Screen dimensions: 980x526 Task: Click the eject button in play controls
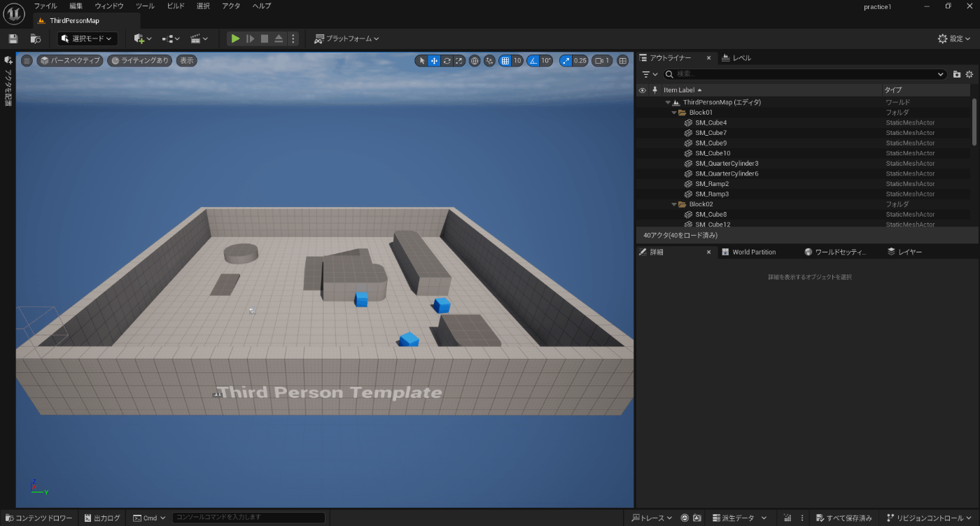click(x=279, y=38)
